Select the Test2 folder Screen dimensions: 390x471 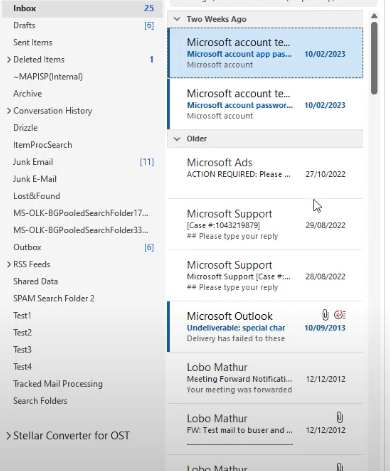[x=22, y=332]
